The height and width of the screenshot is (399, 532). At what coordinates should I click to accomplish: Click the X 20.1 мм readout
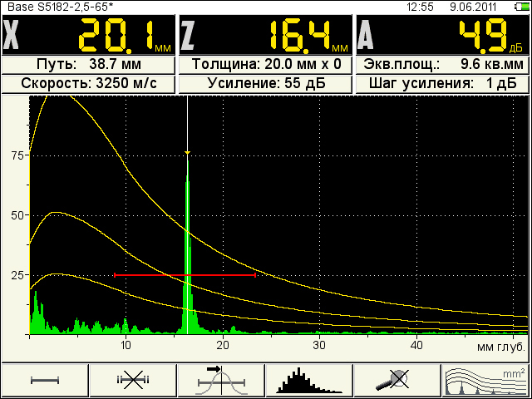click(88, 35)
